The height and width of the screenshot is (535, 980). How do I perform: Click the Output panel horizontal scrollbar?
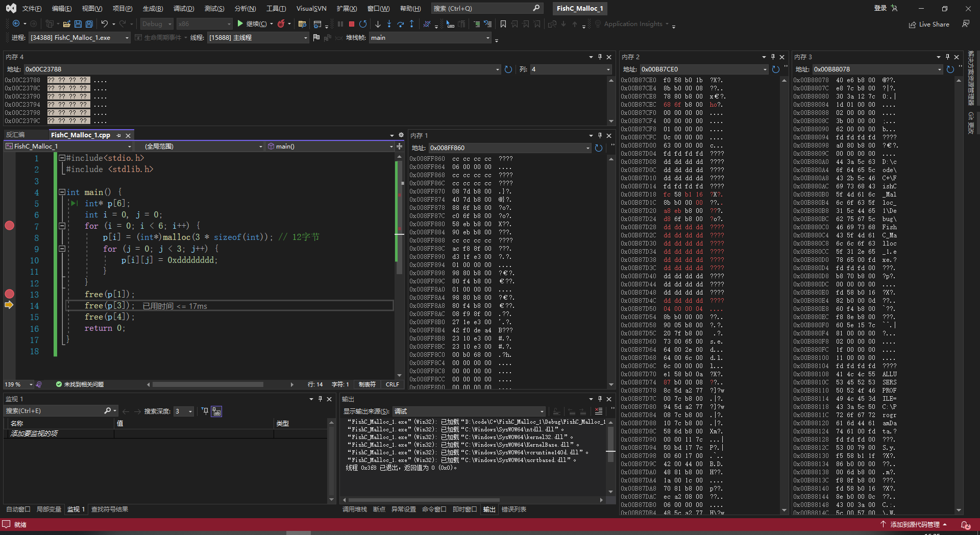click(x=424, y=500)
